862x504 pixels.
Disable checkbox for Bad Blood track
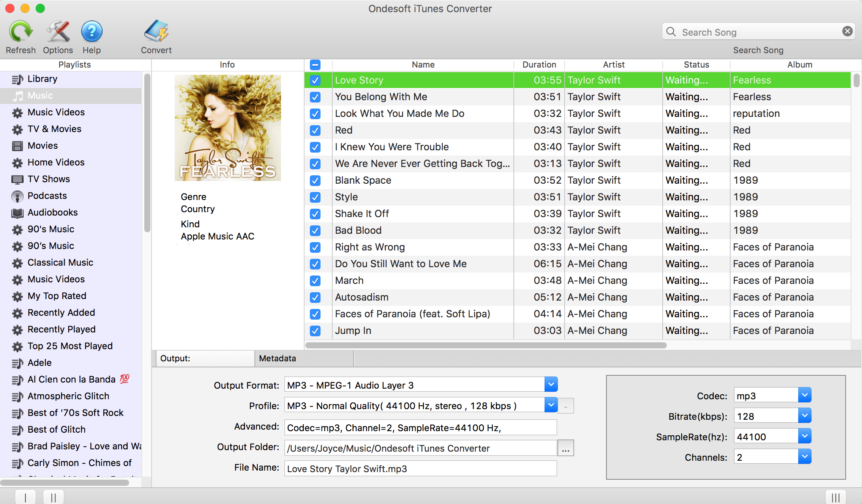(x=314, y=230)
